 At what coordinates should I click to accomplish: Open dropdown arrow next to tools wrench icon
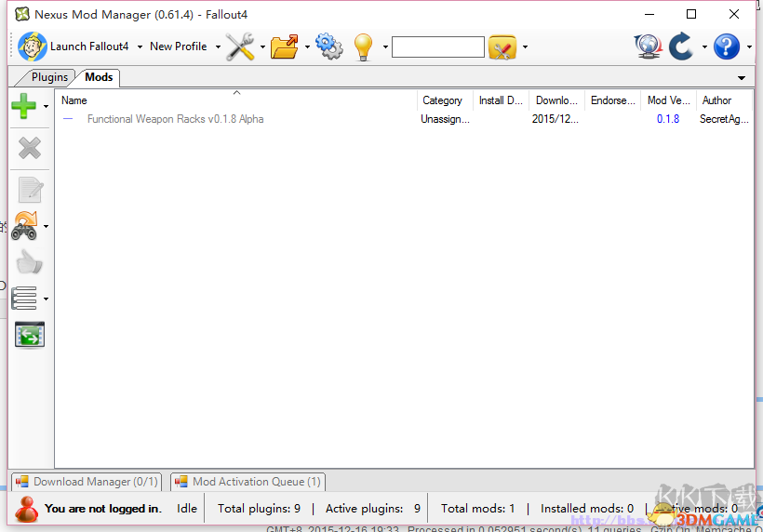tap(262, 47)
